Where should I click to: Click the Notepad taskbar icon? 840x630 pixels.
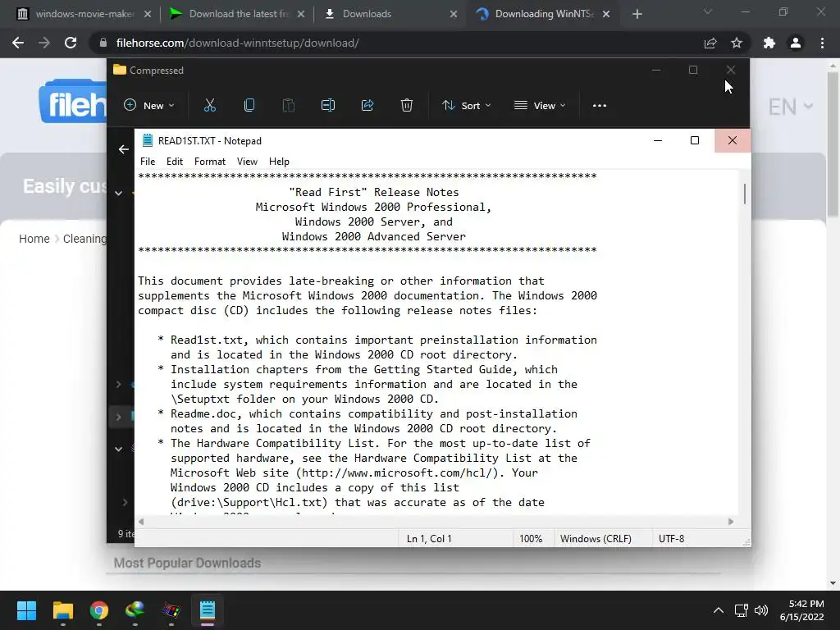[208, 610]
